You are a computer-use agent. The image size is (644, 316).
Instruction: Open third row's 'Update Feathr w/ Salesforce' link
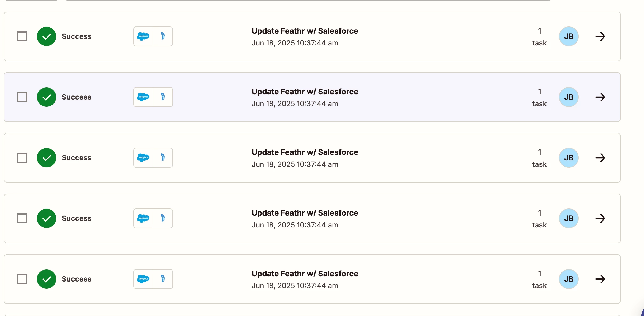click(x=305, y=152)
